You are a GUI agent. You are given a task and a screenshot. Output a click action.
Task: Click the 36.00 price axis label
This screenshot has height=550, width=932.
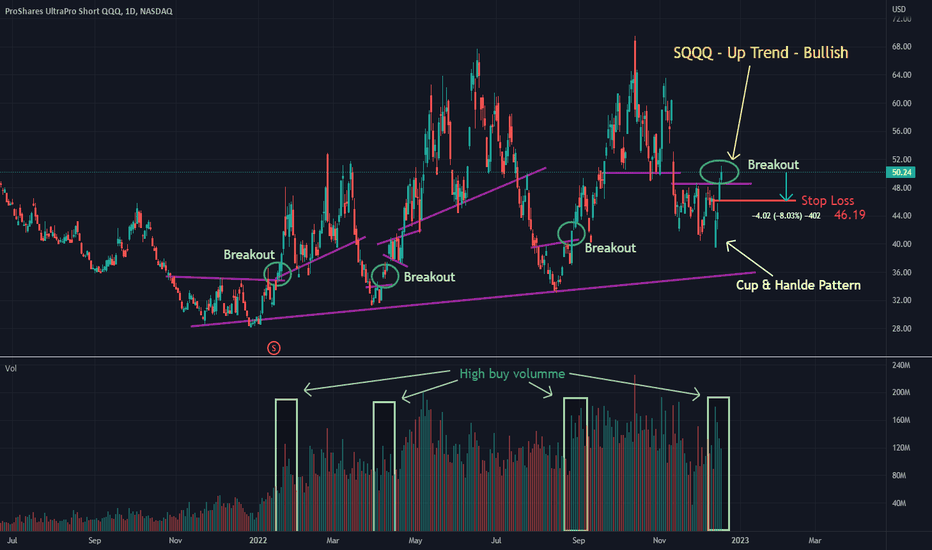(901, 272)
